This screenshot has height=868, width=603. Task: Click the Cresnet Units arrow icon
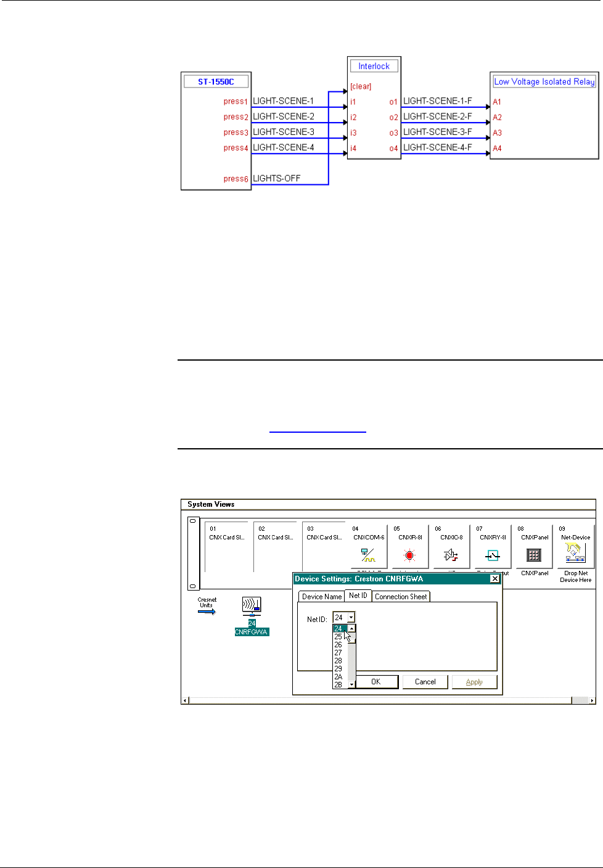(x=207, y=612)
